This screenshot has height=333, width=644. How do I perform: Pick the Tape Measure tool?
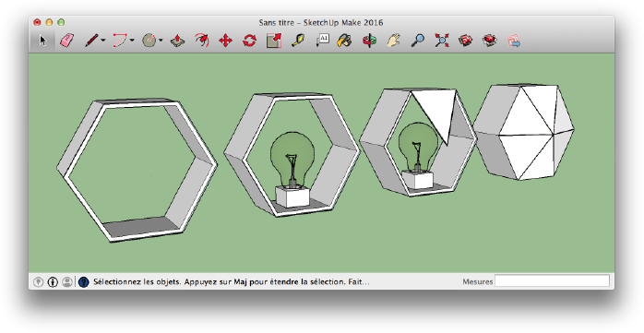[298, 41]
